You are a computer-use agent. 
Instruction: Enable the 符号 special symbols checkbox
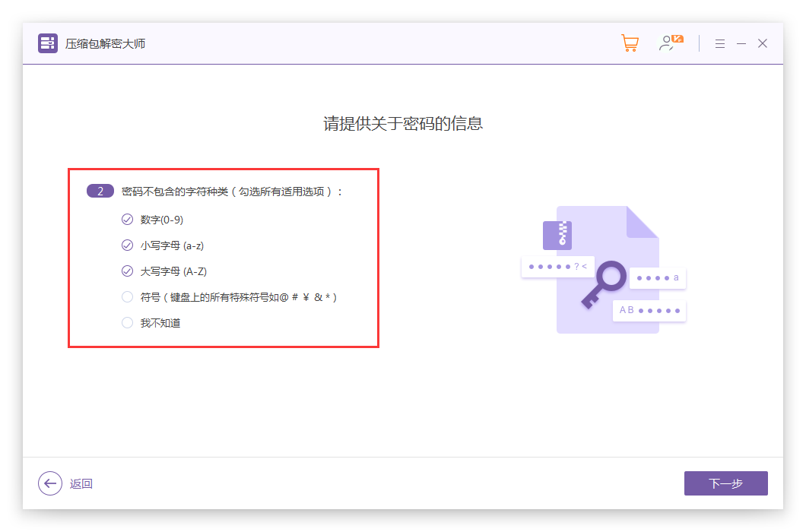pos(127,297)
